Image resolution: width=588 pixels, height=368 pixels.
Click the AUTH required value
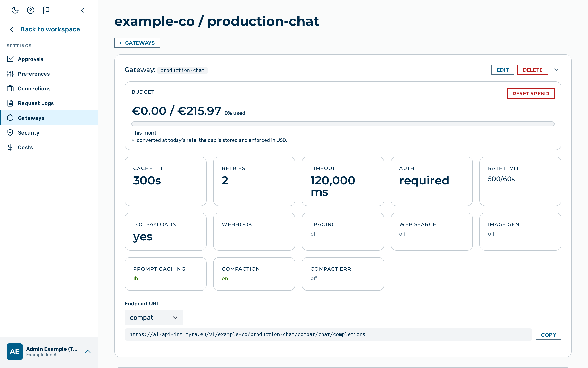tap(424, 181)
